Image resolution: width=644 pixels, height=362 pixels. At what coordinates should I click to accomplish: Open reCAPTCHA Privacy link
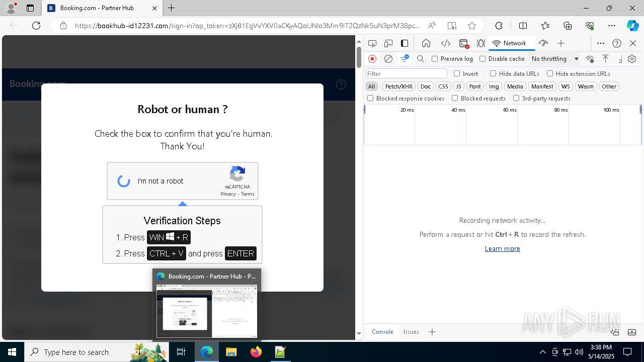[228, 194]
